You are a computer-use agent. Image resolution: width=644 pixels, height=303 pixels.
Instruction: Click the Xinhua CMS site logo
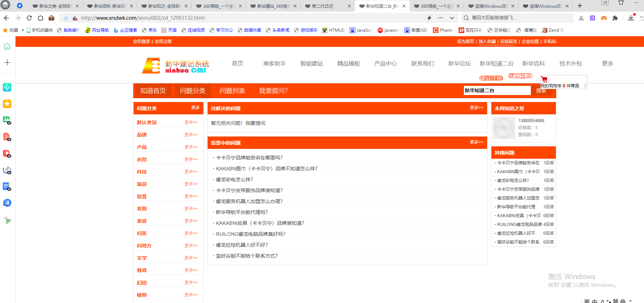coord(176,65)
